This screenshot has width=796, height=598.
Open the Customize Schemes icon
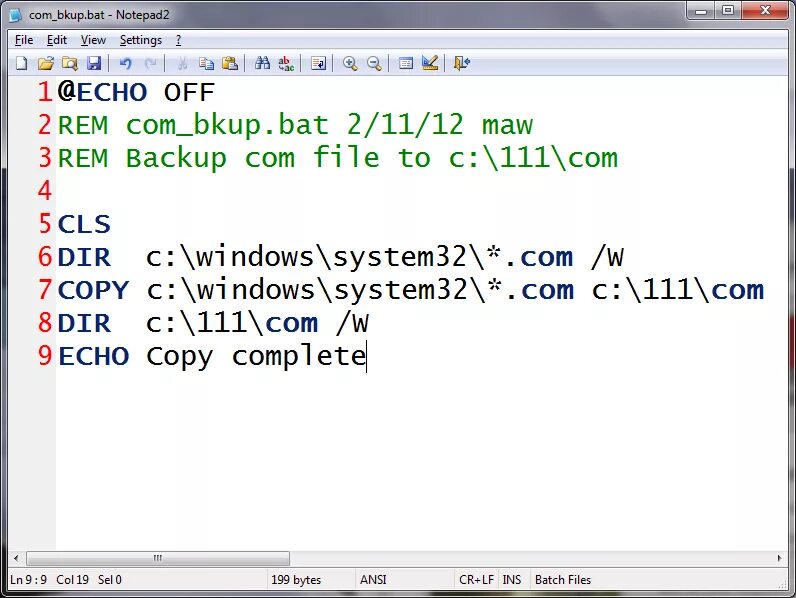click(x=430, y=63)
